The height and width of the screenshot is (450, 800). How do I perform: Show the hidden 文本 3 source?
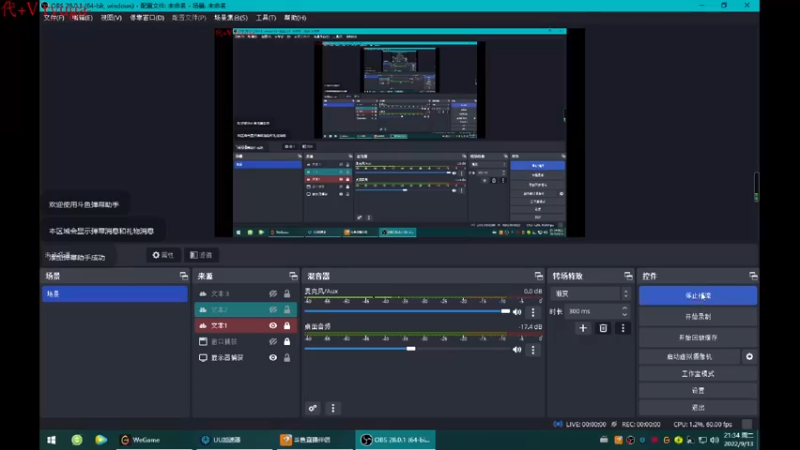(273, 294)
